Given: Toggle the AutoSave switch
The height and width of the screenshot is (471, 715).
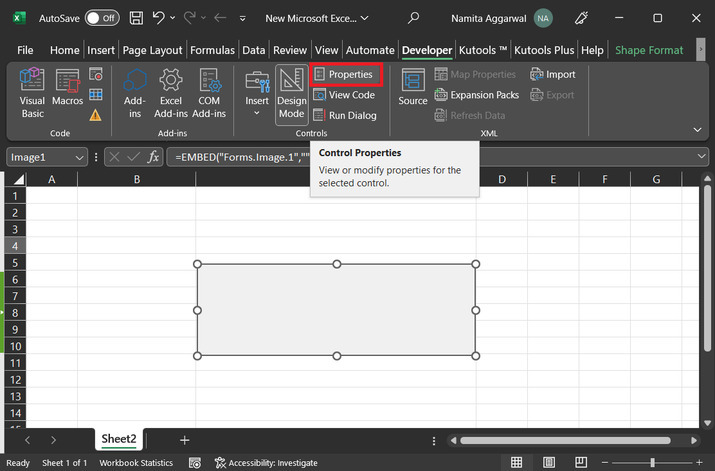Looking at the screenshot, I should (x=101, y=18).
